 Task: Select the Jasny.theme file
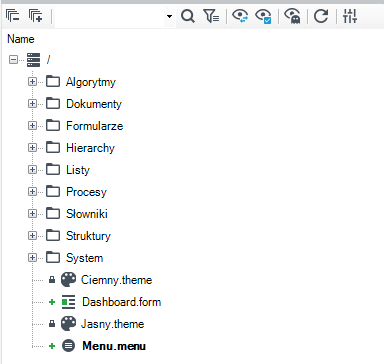(113, 324)
